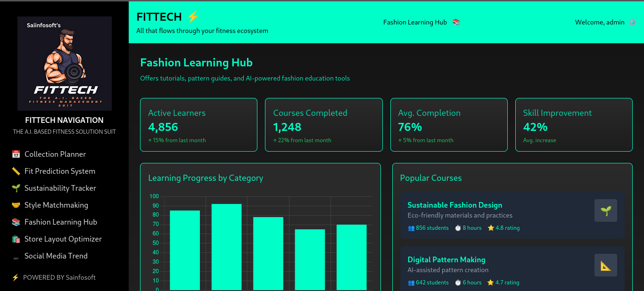Click the FITTECH muscleman logo image
The height and width of the screenshot is (291, 644).
(65, 64)
